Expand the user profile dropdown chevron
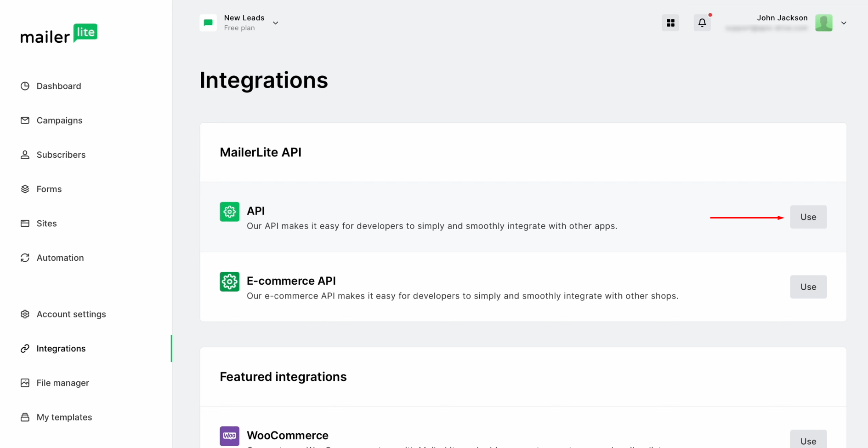The height and width of the screenshot is (448, 868). [x=844, y=23]
